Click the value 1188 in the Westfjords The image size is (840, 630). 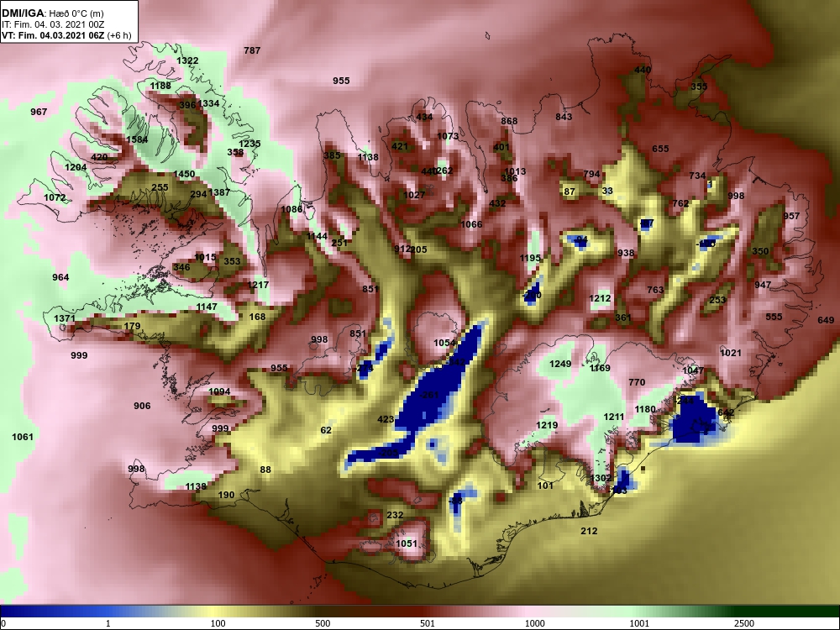[160, 86]
